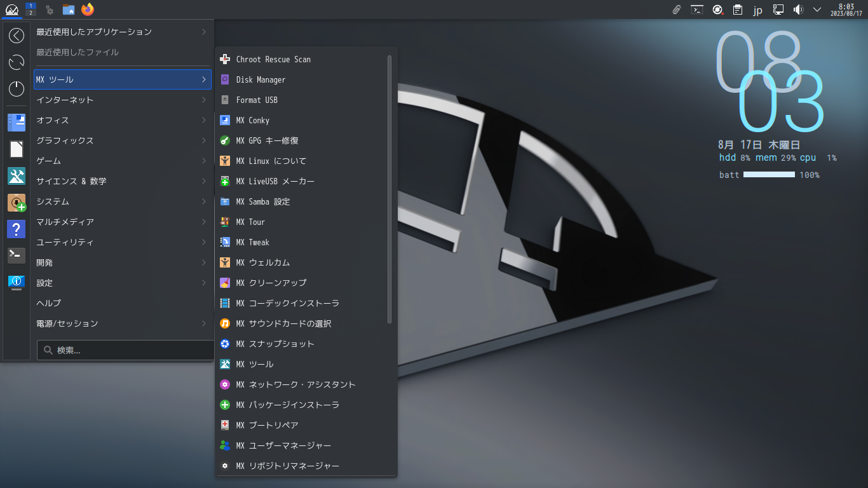Click the 8:03 clock in top panel
868x488 pixels.
pos(846,10)
